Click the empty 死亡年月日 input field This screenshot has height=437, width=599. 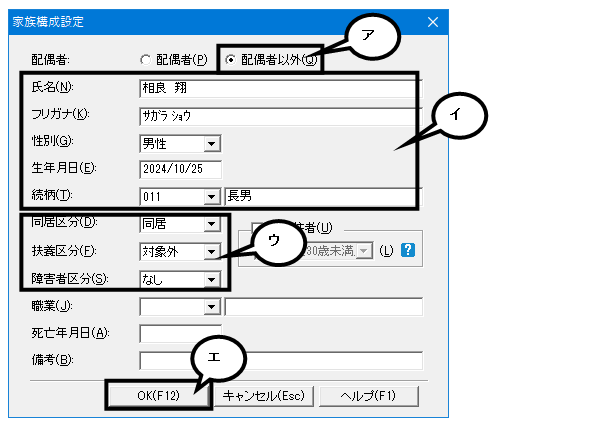click(x=180, y=334)
